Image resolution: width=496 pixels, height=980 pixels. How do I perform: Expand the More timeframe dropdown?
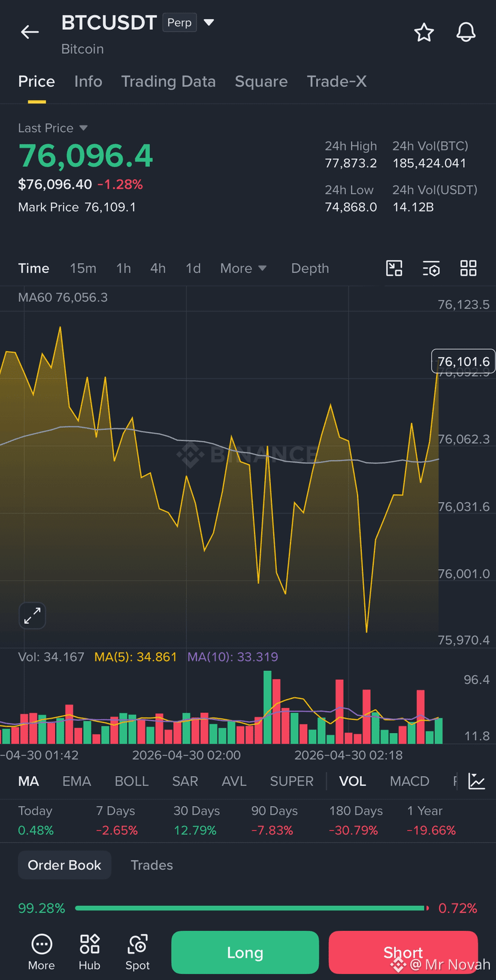tap(243, 268)
